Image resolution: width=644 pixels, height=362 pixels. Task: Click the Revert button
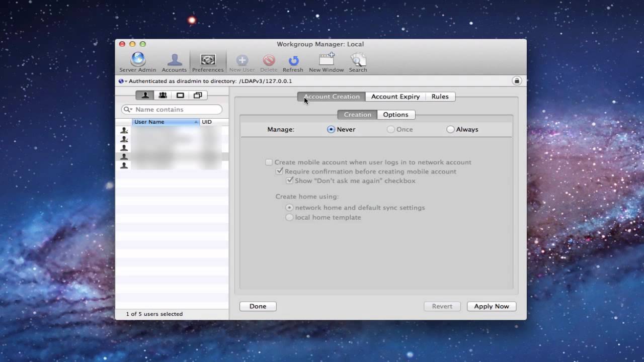(x=442, y=306)
